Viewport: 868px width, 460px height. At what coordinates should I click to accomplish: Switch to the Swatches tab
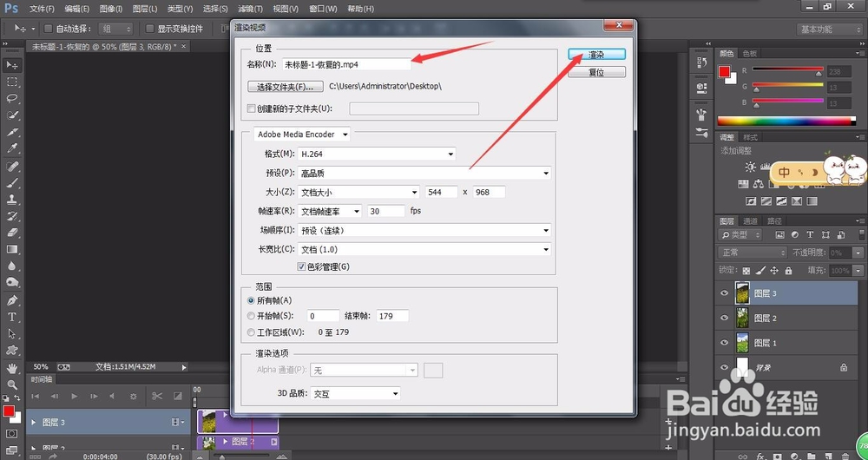[750, 54]
